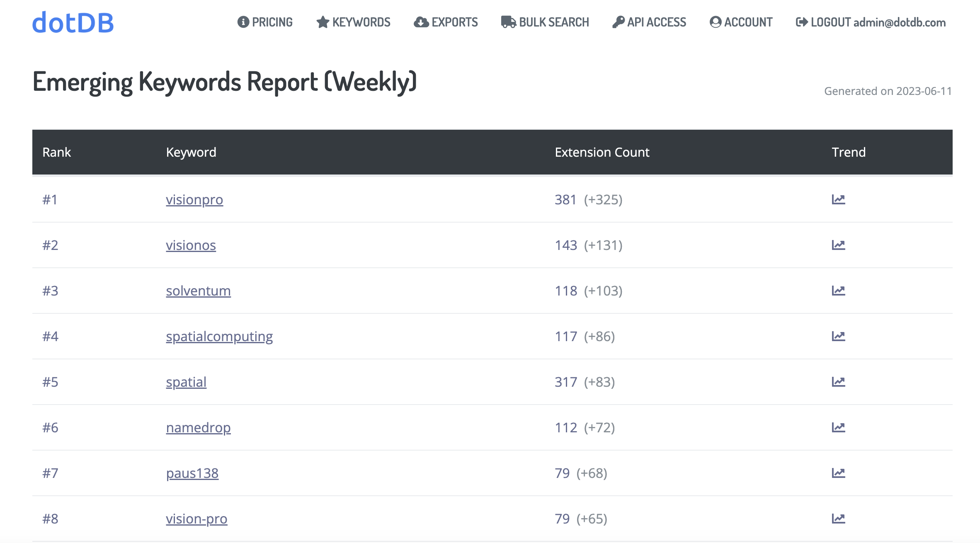Click the dotDB logo
The height and width of the screenshot is (543, 980).
point(73,22)
